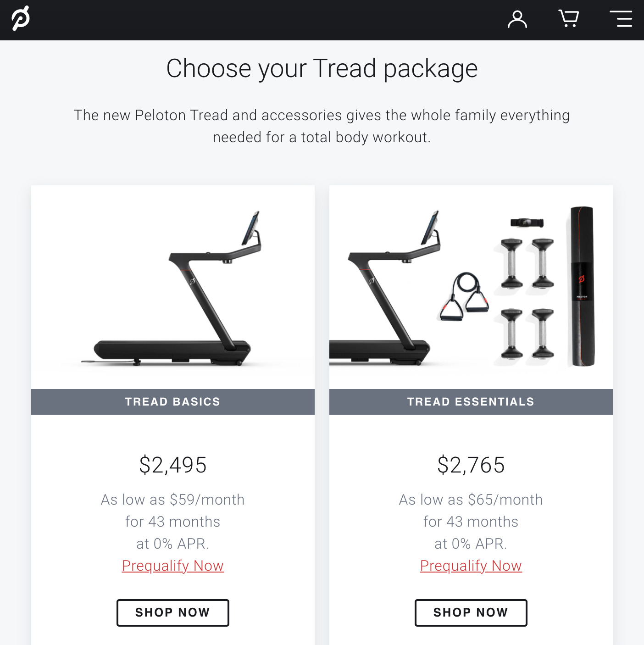Click the rolled workout mat image
Viewport: 644px width, 645px height.
(x=582, y=286)
